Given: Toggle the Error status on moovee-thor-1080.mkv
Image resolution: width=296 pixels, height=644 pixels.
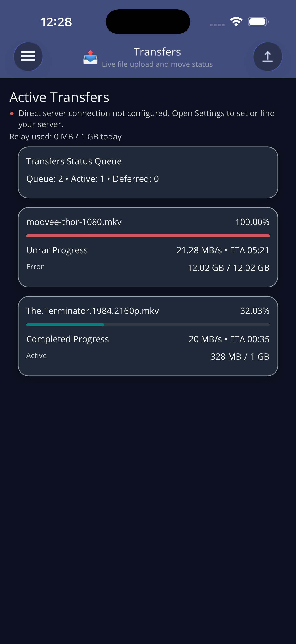Looking at the screenshot, I should 35,267.
